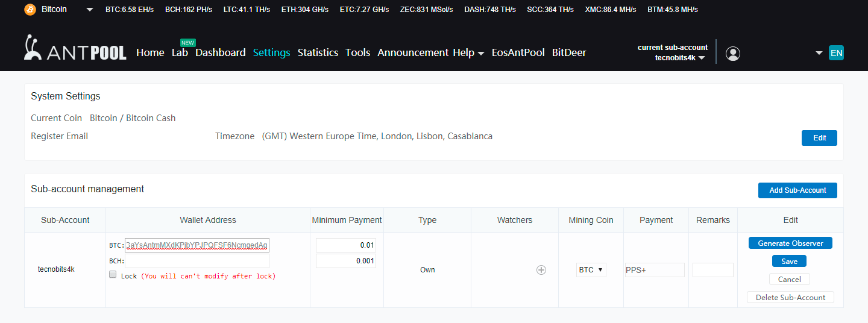Click the SCC:364 TH/s hashrate

[x=550, y=10]
